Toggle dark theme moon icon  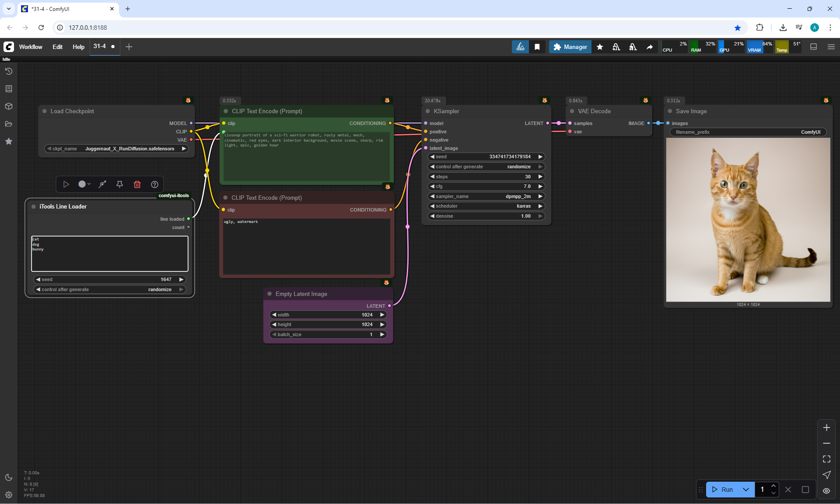(x=9, y=477)
